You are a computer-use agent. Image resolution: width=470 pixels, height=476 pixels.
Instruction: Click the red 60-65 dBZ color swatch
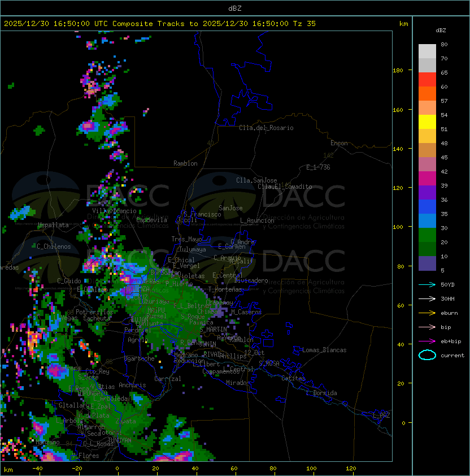(427, 80)
